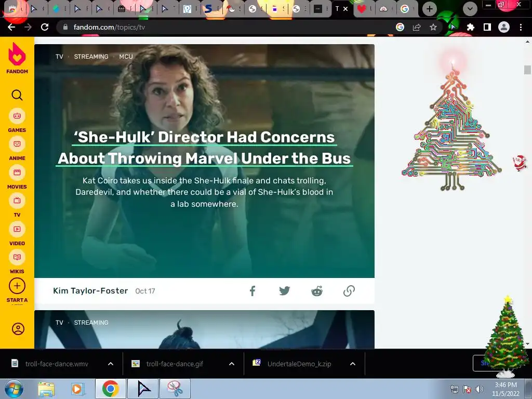
Task: Switch to the blue S favicon tab
Action: pos(211,9)
